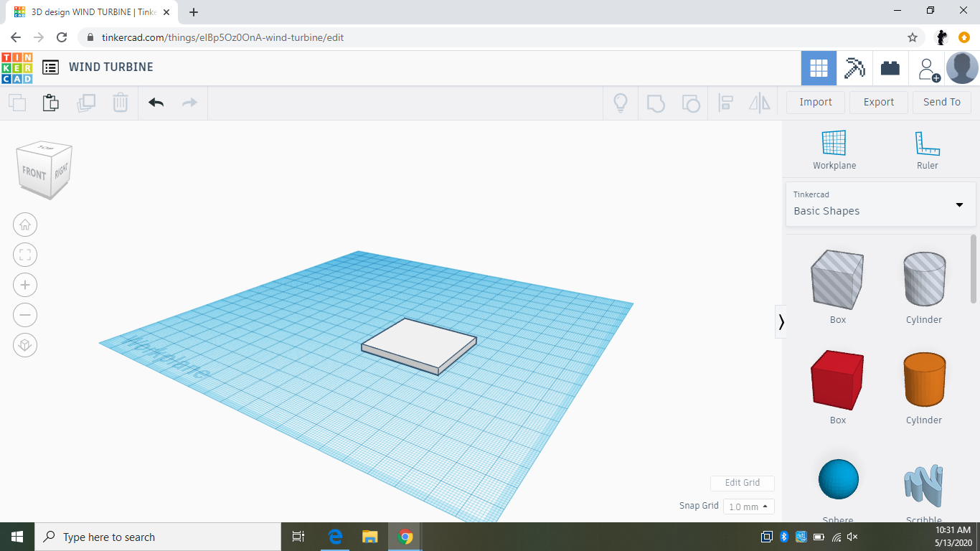Toggle perspective view mode
Viewport: 980px width, 551px height.
click(25, 345)
